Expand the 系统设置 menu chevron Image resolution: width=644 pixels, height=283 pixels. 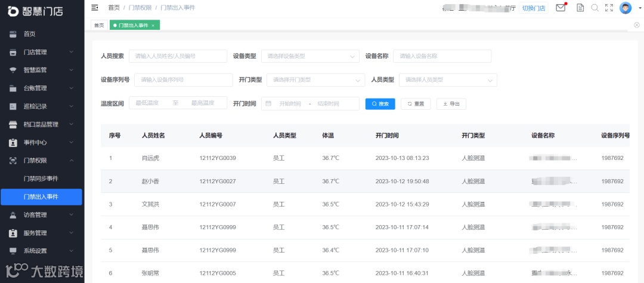click(x=71, y=251)
